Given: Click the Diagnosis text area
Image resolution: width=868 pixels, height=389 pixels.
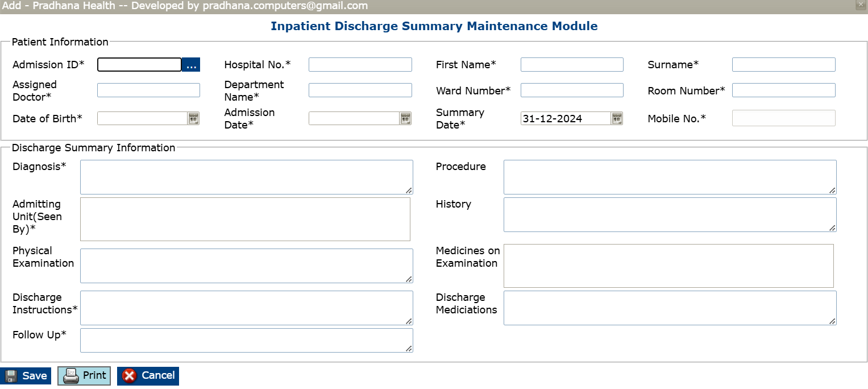Looking at the screenshot, I should click(x=246, y=177).
